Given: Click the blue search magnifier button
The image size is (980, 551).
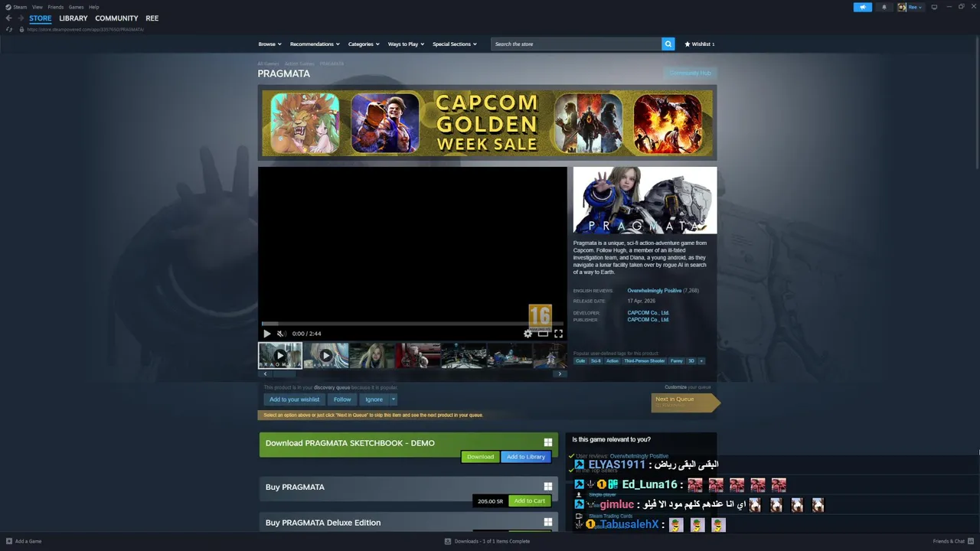Looking at the screenshot, I should click(x=668, y=44).
